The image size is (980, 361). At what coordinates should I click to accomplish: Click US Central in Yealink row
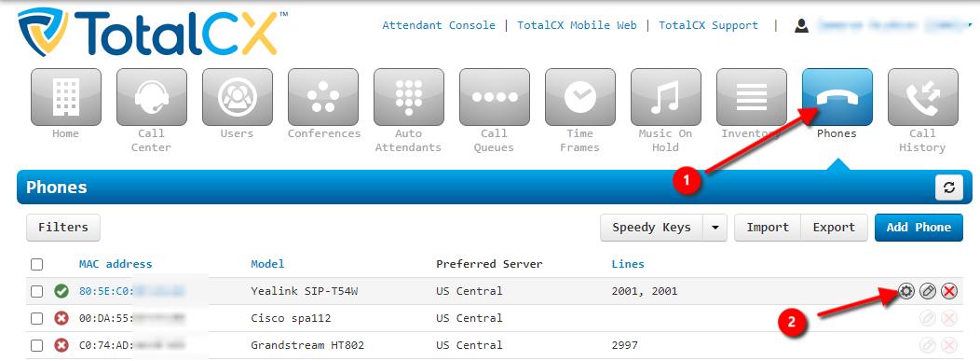pyautogui.click(x=470, y=292)
